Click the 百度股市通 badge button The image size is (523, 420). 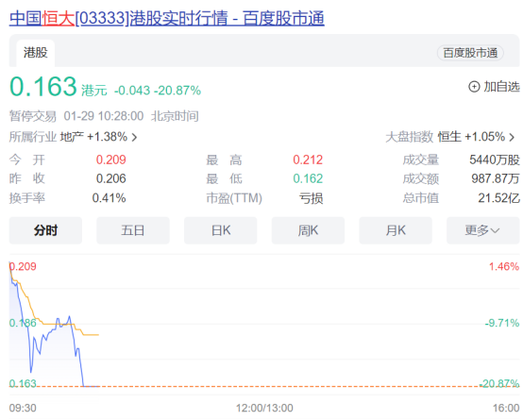(x=470, y=53)
